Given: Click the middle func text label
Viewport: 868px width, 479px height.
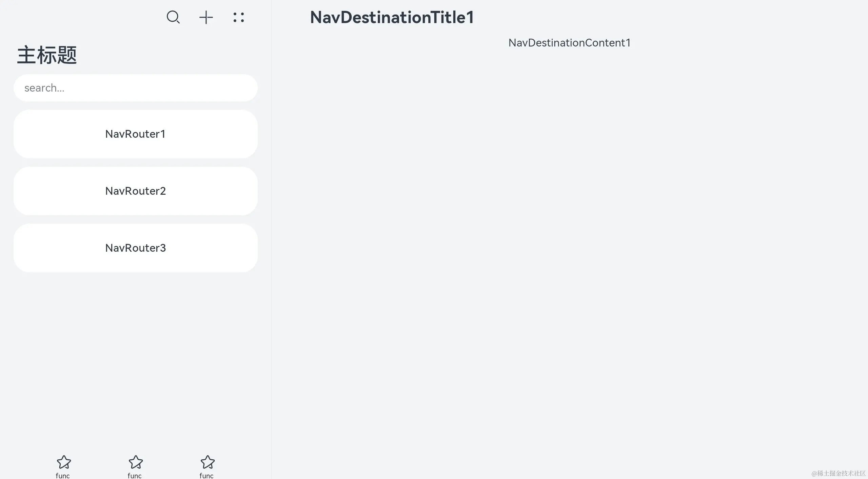Looking at the screenshot, I should 135,476.
